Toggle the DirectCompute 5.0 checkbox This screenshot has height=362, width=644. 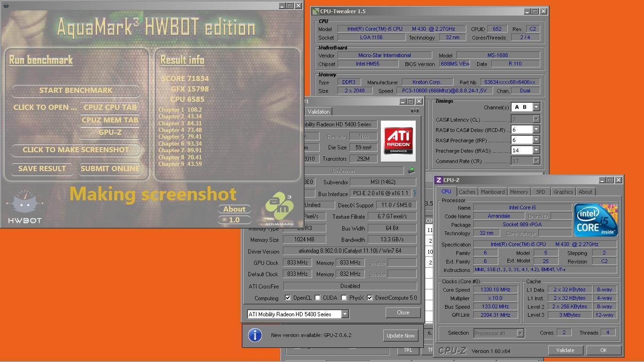[x=370, y=298]
